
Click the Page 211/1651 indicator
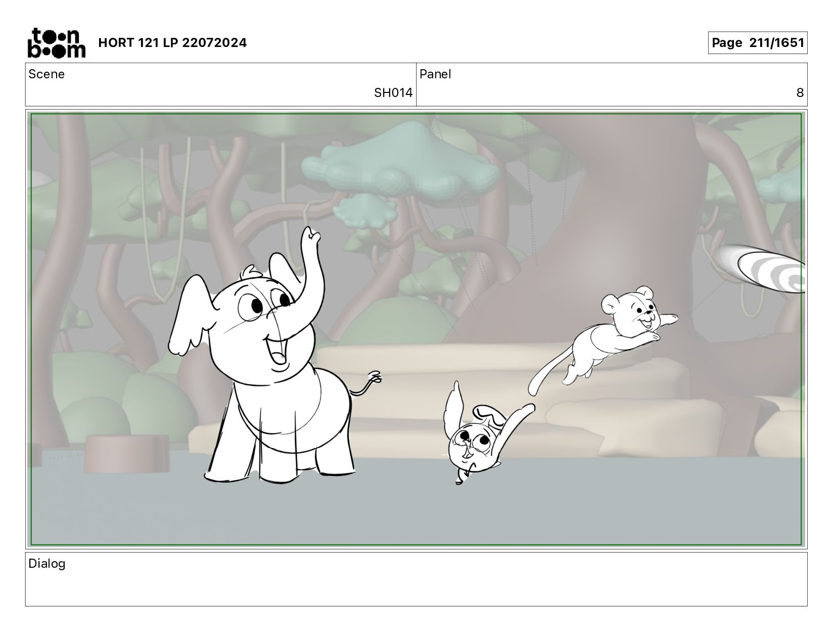coord(757,43)
